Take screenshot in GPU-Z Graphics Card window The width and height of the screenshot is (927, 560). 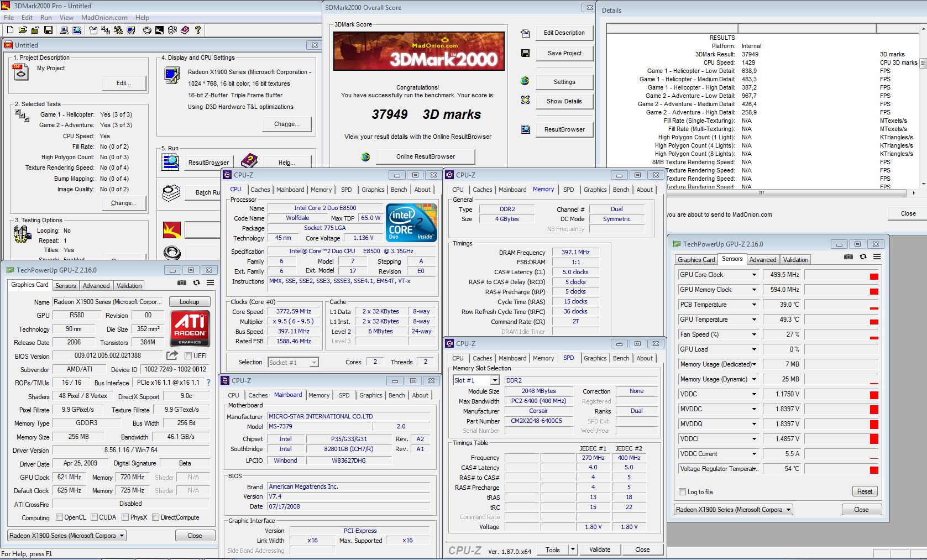tap(182, 282)
